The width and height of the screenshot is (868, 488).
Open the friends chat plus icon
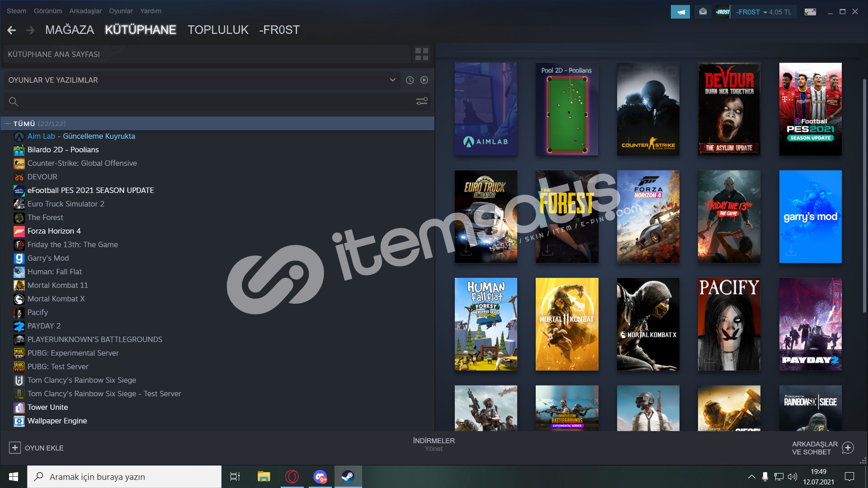click(x=848, y=447)
